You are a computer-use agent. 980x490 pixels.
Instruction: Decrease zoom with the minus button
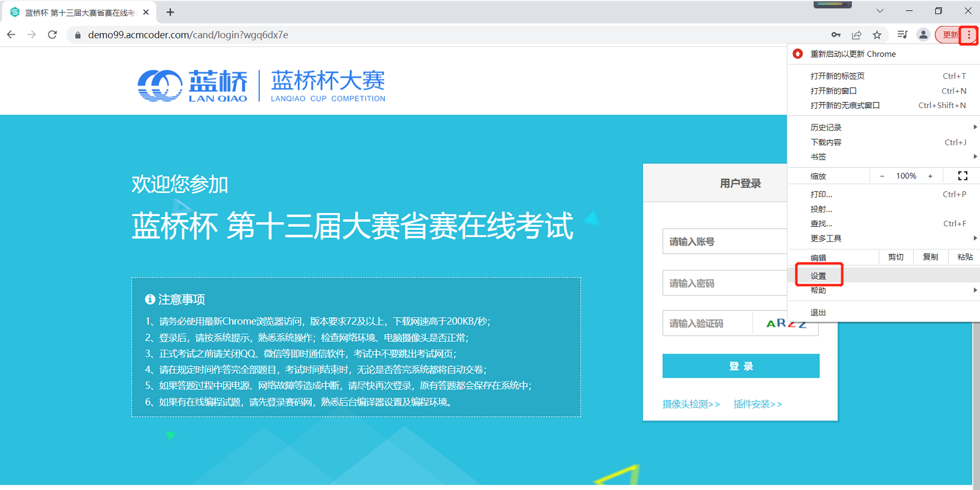click(882, 176)
